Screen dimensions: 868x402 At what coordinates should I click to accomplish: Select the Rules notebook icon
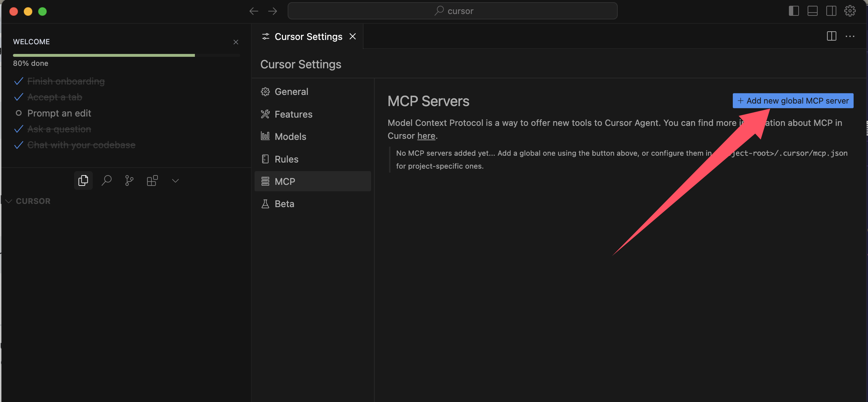point(265,159)
